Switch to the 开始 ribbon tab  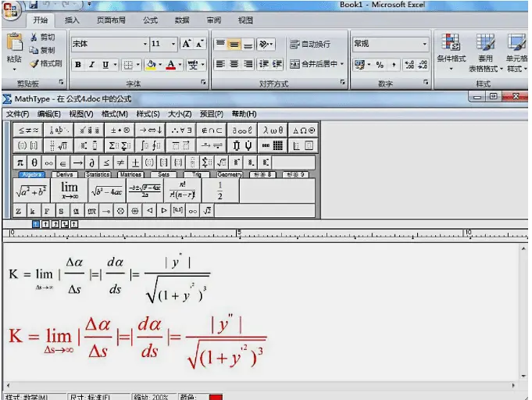41,20
